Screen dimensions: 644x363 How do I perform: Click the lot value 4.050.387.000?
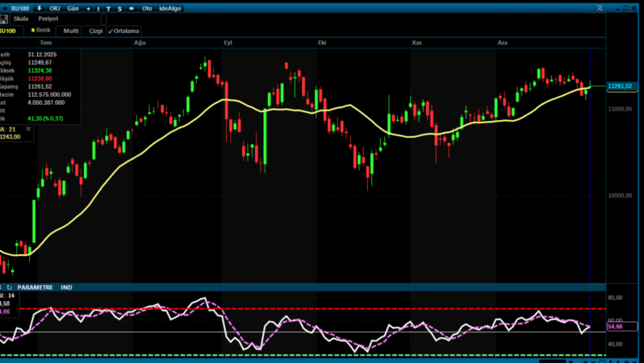(46, 102)
